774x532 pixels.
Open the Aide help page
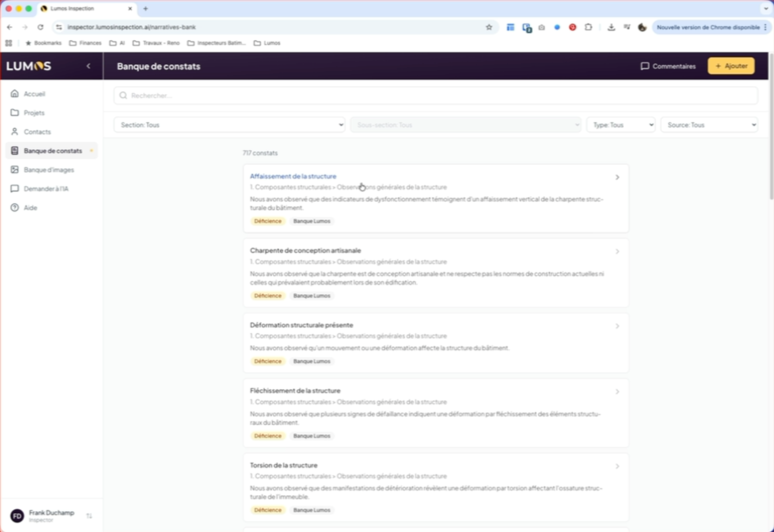(x=30, y=208)
